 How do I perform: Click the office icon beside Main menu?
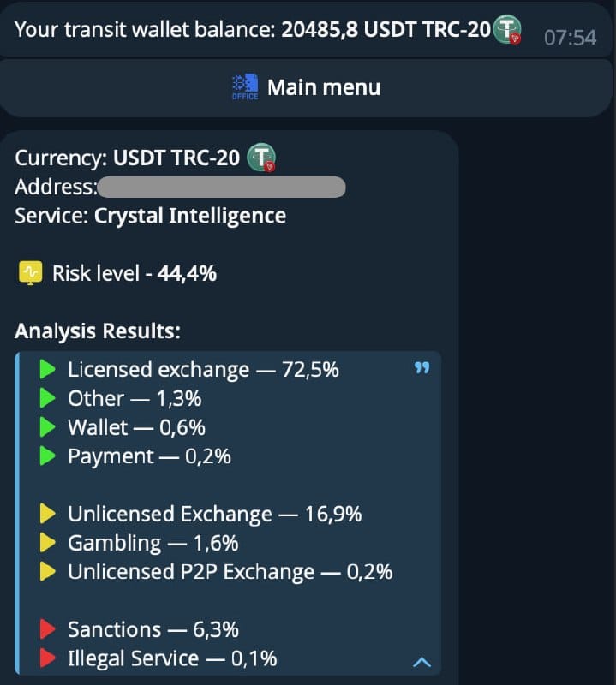pyautogui.click(x=245, y=87)
